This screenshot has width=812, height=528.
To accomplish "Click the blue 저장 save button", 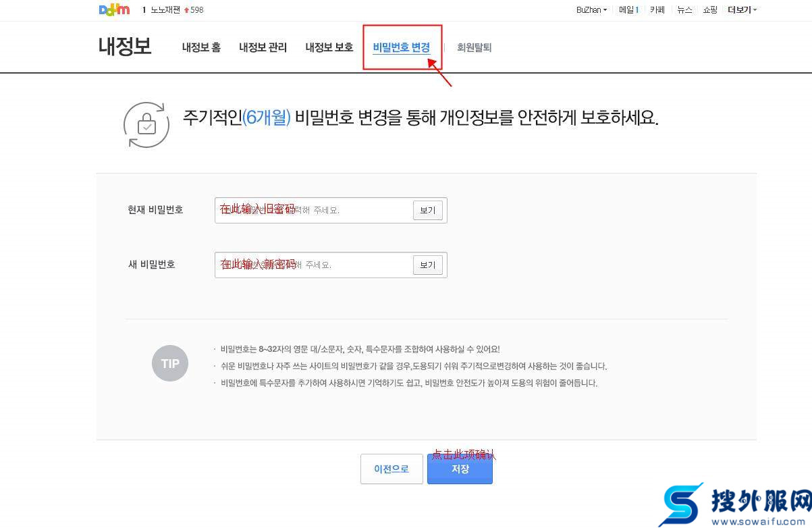I will pos(460,469).
